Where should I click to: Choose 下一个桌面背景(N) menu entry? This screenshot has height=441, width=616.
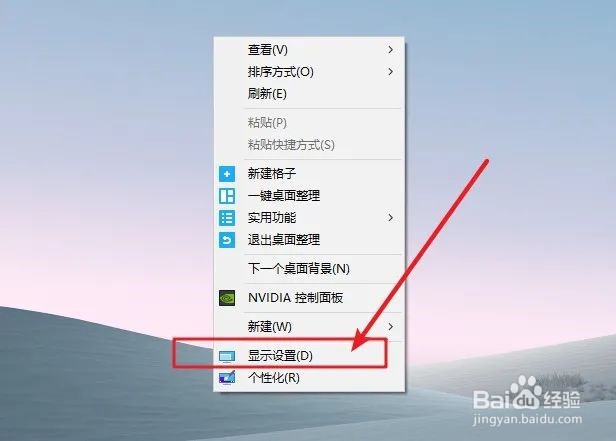click(309, 269)
